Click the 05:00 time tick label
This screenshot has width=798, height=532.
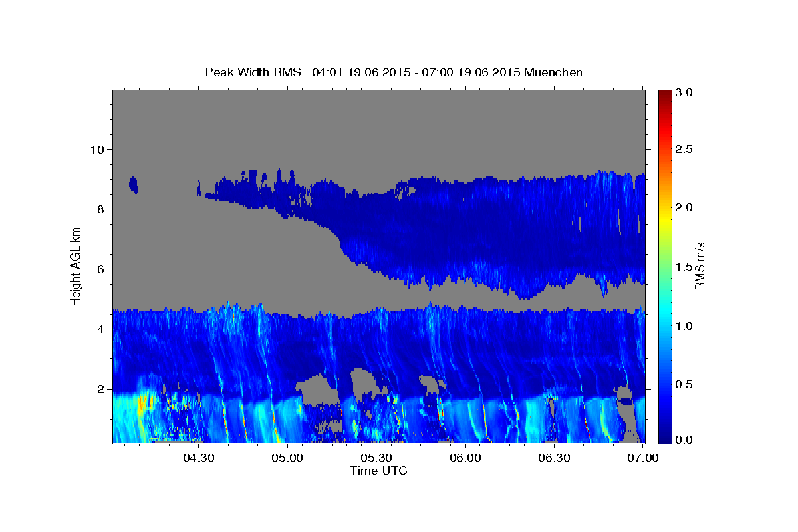(288, 458)
